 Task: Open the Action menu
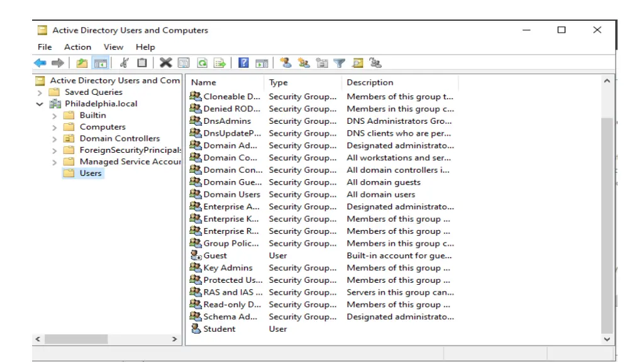pyautogui.click(x=77, y=47)
